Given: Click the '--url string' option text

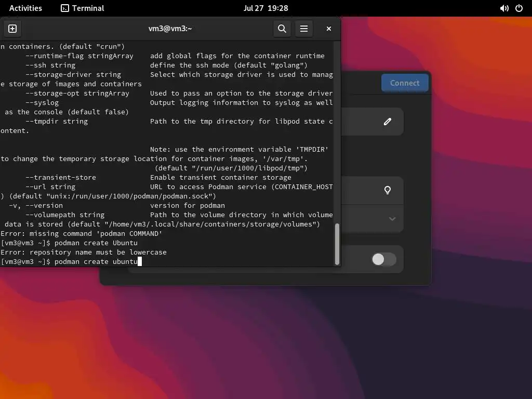Looking at the screenshot, I should pos(50,187).
